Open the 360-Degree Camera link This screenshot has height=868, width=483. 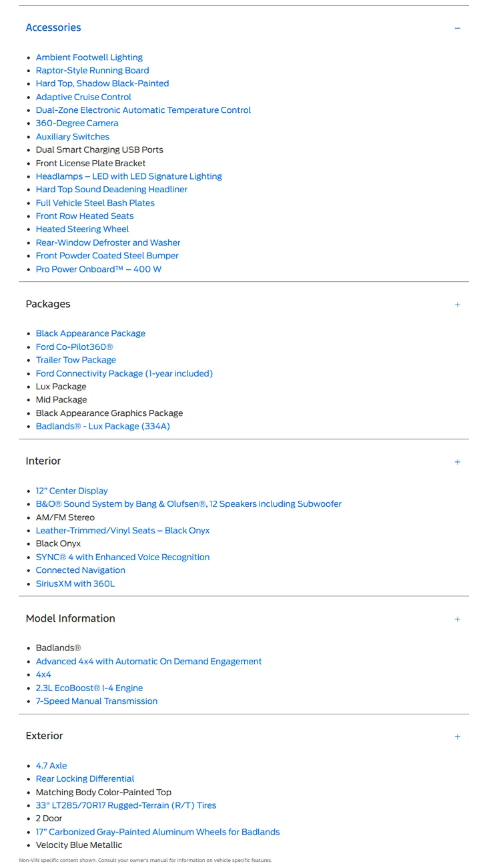77,123
